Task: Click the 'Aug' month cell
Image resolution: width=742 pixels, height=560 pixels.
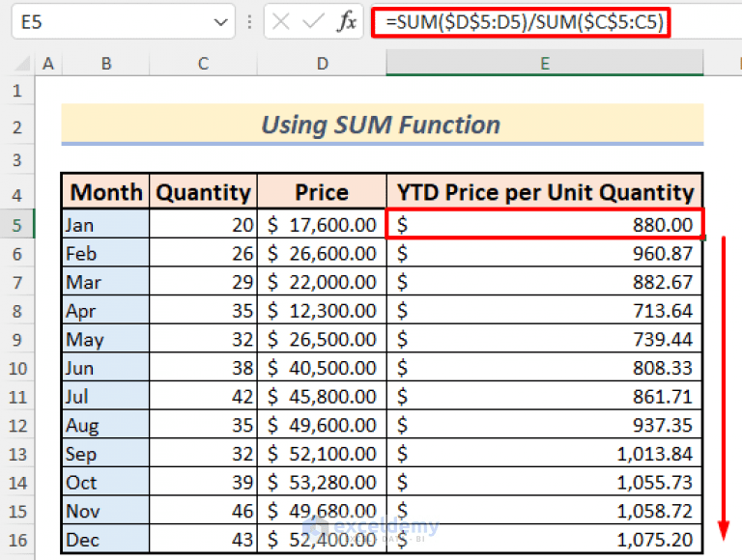Action: click(106, 425)
